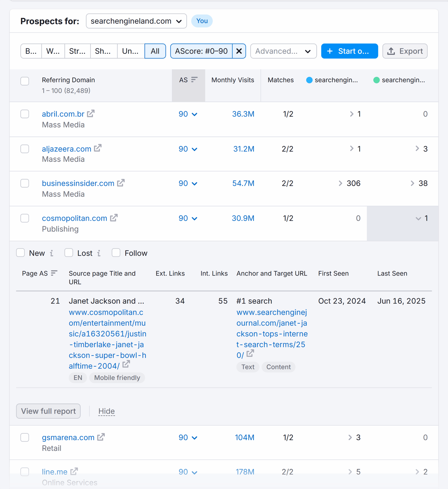Open aljazeera.com external link icon
Viewport: 448px width, 489px height.
[98, 148]
